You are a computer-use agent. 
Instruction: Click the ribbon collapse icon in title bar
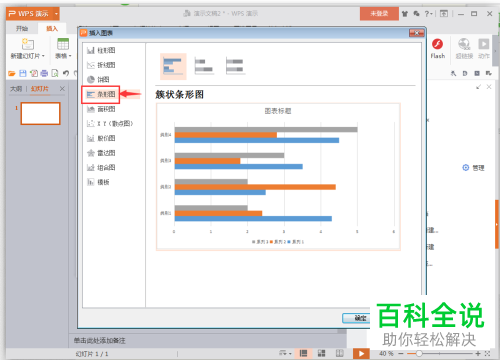tap(444, 14)
